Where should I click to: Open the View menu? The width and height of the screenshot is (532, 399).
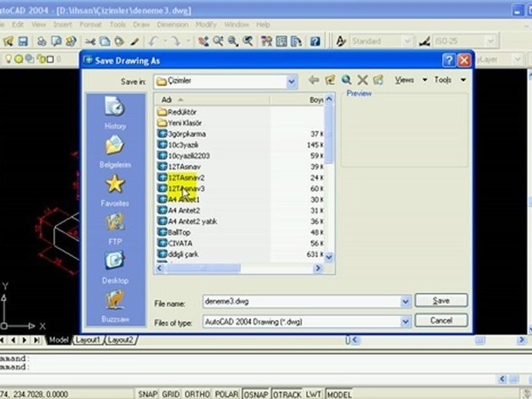tap(39, 24)
